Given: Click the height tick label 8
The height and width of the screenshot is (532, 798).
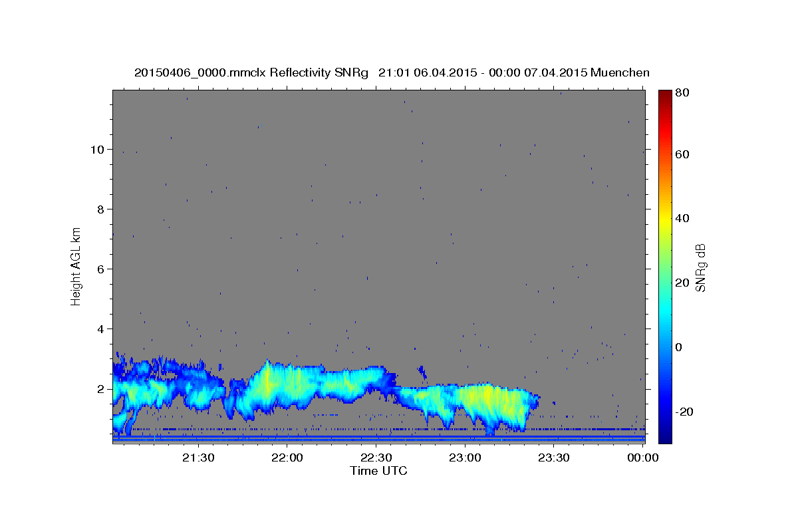Looking at the screenshot, I should (x=101, y=209).
